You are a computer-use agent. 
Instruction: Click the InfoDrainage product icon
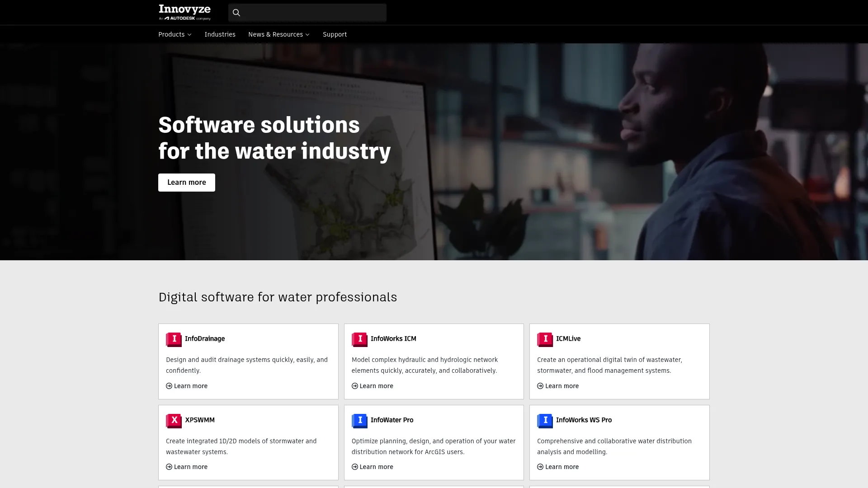click(x=174, y=339)
